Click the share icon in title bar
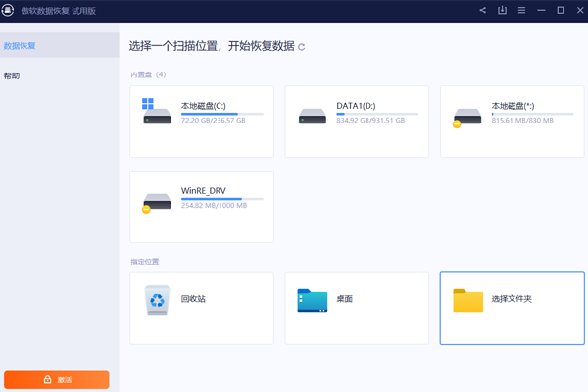This screenshot has width=588, height=392. pyautogui.click(x=482, y=11)
